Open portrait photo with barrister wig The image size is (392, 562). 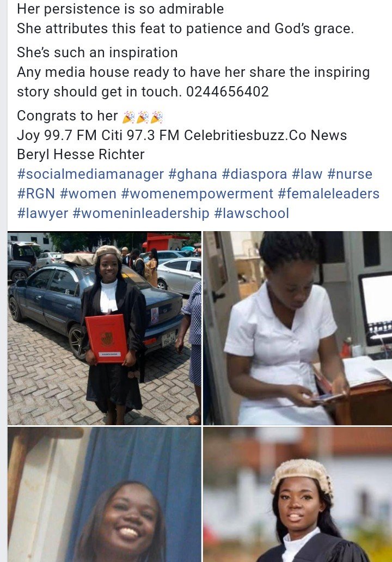tap(297, 494)
